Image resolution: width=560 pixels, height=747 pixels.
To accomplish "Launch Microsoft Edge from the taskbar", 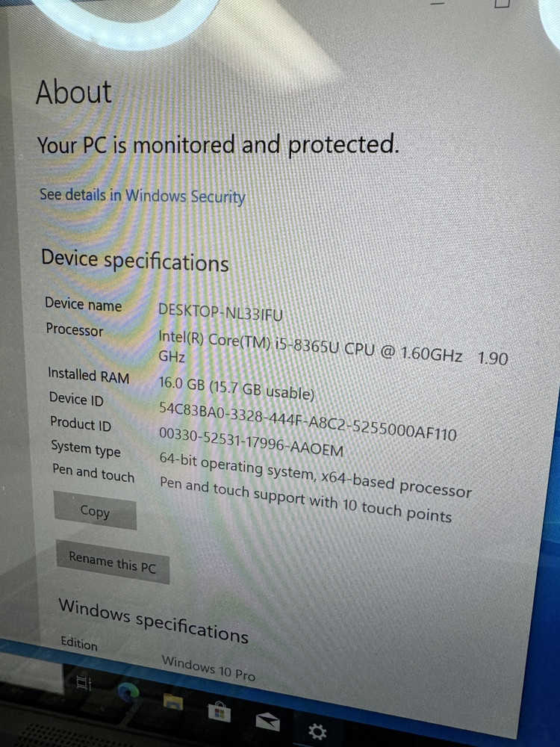I will [x=128, y=692].
